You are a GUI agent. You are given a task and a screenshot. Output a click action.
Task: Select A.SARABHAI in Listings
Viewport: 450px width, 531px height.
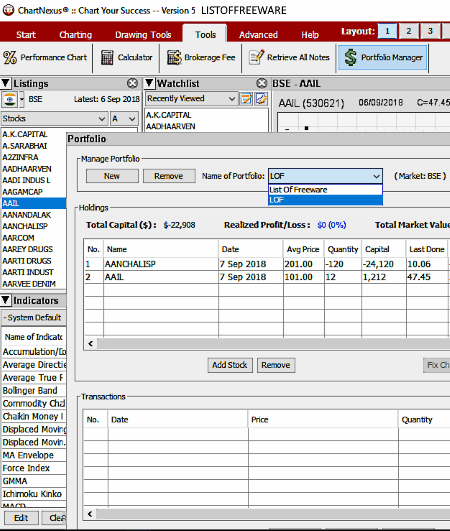pos(33,146)
